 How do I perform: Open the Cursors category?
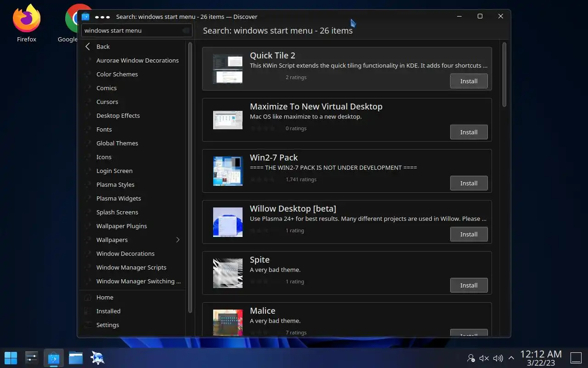pos(132,102)
